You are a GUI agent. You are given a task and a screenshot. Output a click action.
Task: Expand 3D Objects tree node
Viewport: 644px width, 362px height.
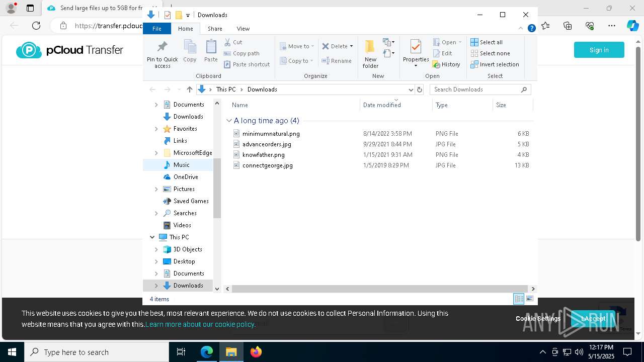point(156,249)
